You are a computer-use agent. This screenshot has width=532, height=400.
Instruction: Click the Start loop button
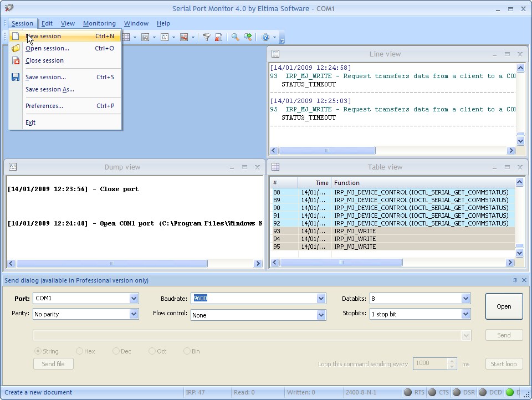coord(504,363)
